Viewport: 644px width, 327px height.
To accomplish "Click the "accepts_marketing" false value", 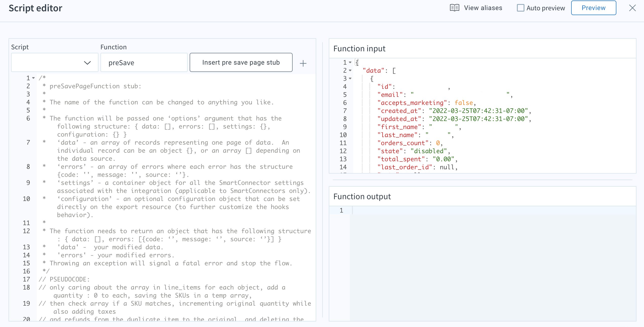I will (464, 103).
